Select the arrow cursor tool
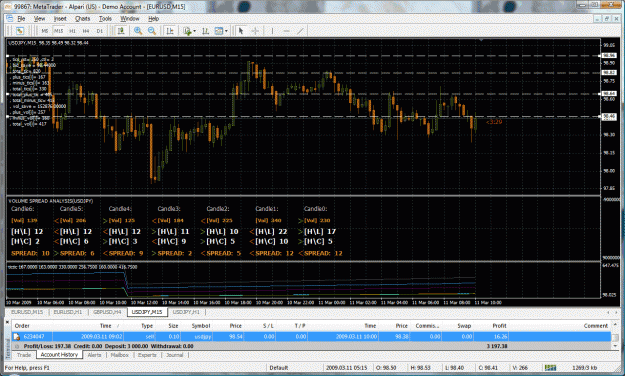 (x=241, y=31)
